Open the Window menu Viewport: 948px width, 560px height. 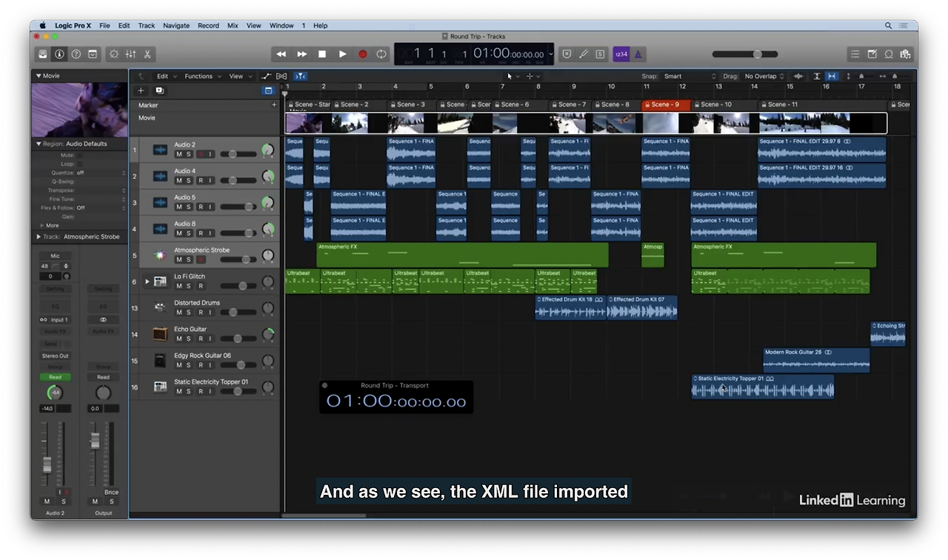(281, 25)
